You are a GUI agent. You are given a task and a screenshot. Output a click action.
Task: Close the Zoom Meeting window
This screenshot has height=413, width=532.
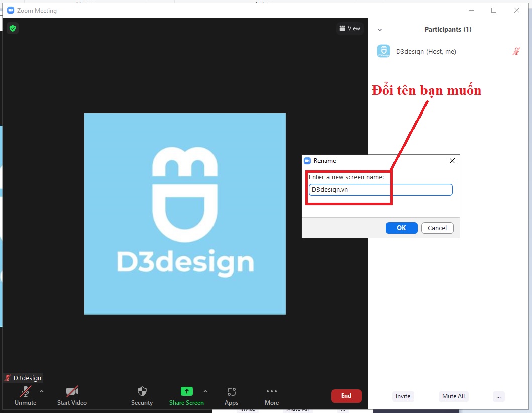pyautogui.click(x=517, y=10)
